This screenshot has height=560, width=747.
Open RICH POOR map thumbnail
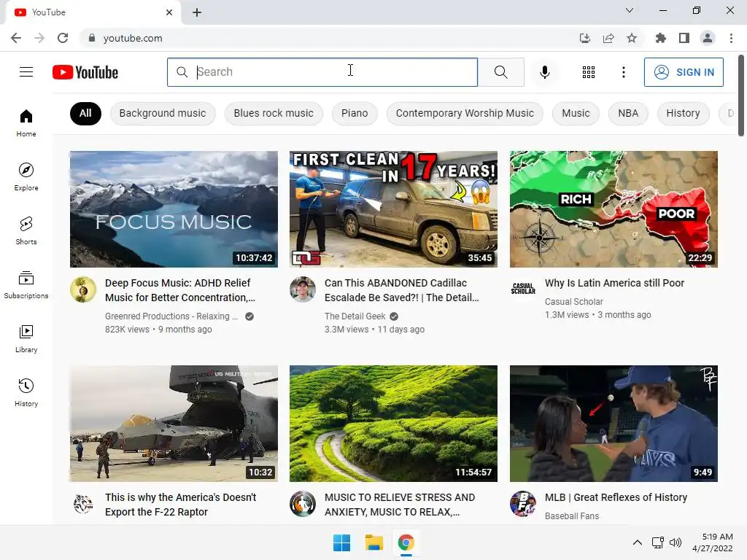pyautogui.click(x=614, y=209)
